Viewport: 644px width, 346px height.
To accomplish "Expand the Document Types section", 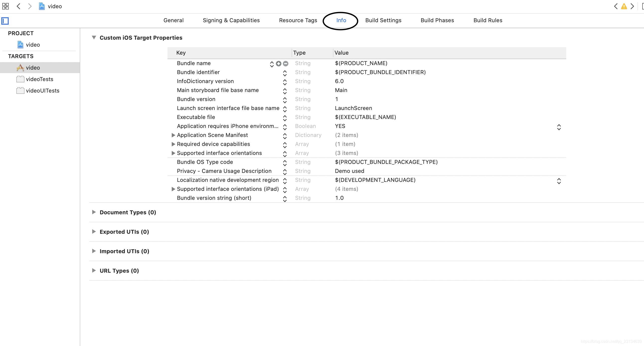I will [93, 212].
